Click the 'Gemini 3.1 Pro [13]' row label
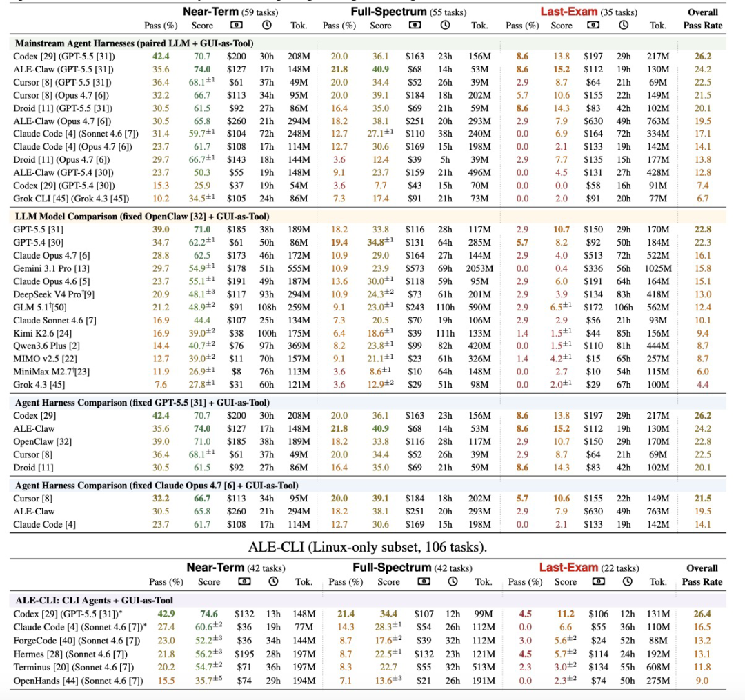This screenshot has height=700, width=745. (x=51, y=268)
